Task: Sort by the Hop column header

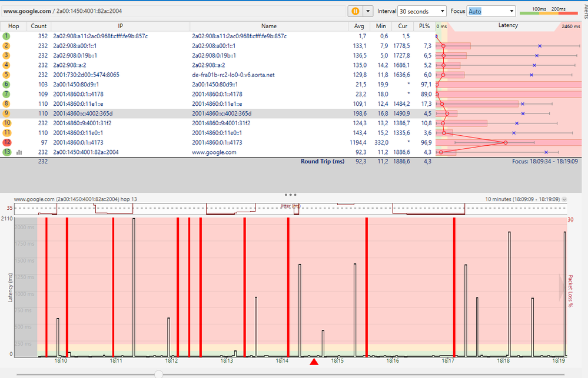Action: [14, 26]
